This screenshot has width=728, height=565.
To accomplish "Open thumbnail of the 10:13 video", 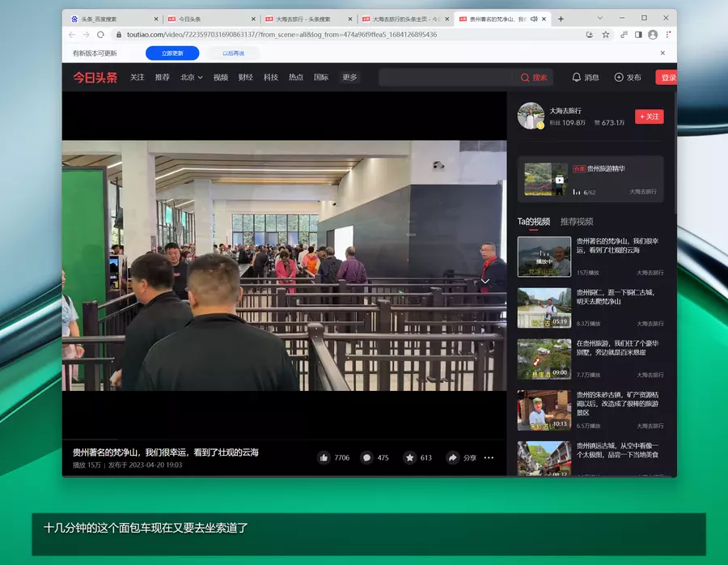I will point(544,410).
